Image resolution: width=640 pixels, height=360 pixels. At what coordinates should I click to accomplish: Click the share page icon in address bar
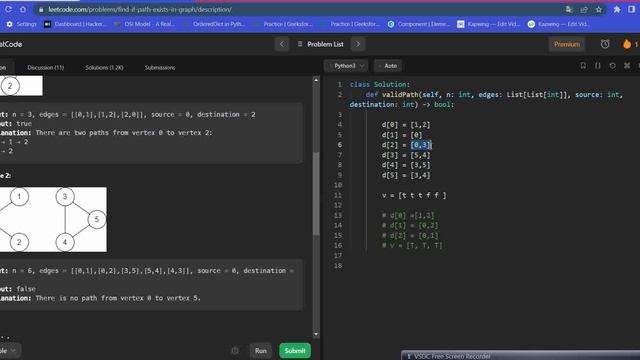click(584, 9)
